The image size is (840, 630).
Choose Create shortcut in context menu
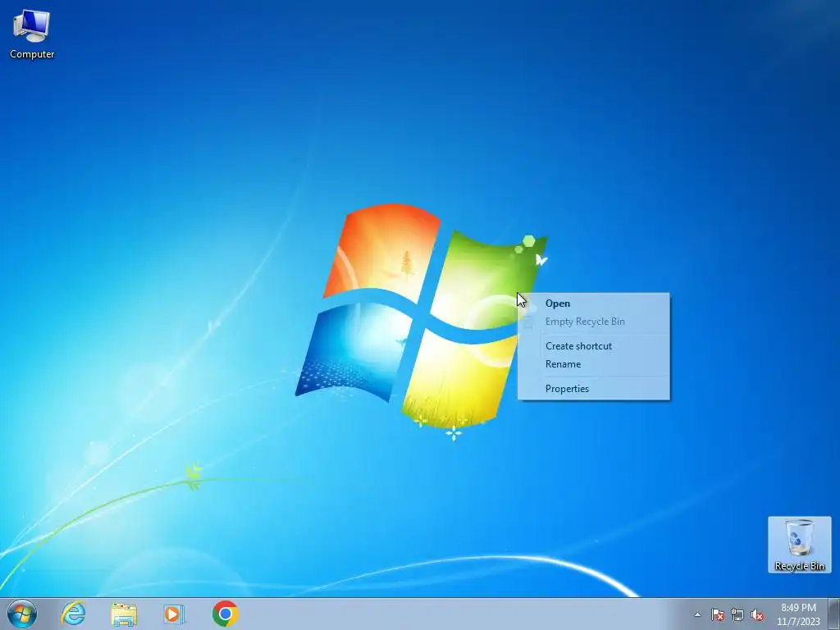[x=594, y=346]
